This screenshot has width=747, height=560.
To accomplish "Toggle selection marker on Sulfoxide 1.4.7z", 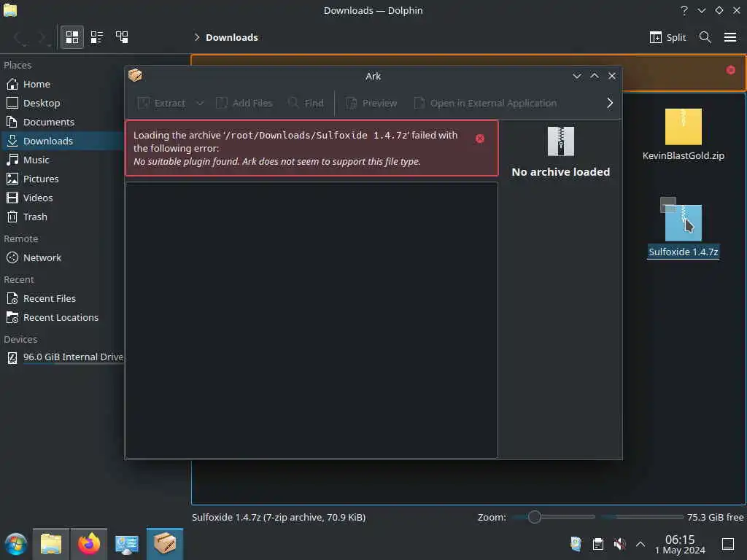I will pyautogui.click(x=668, y=205).
